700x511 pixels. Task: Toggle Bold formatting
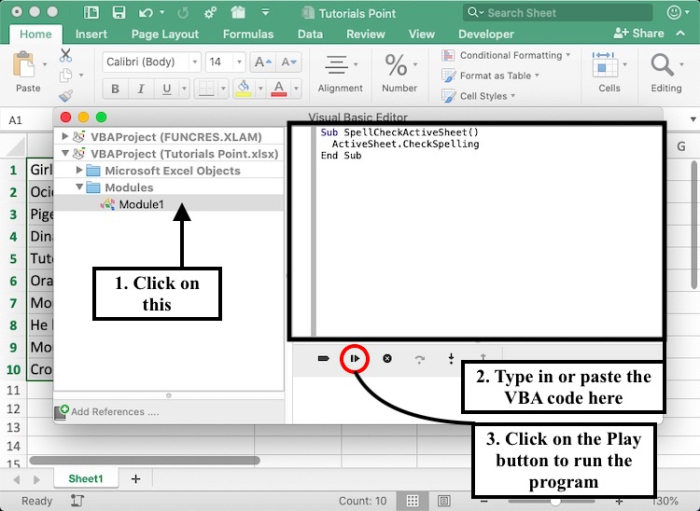pyautogui.click(x=115, y=89)
